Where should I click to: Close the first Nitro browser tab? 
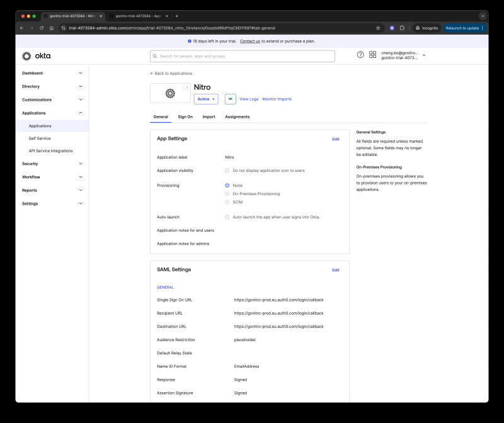tap(101, 16)
